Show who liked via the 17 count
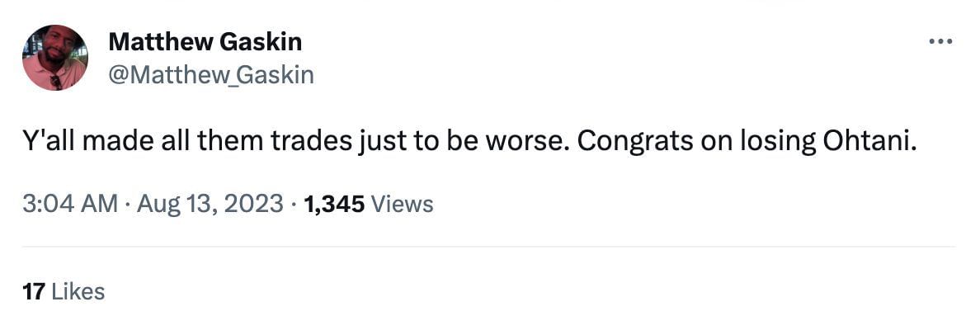 click(33, 291)
